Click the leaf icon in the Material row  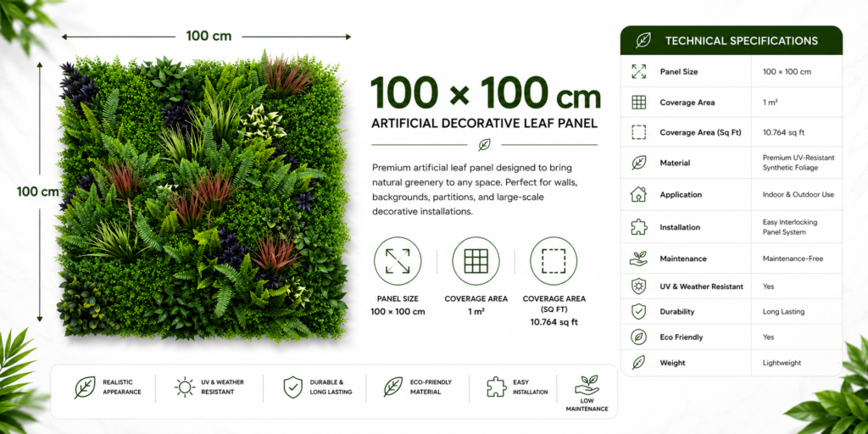coord(639,163)
